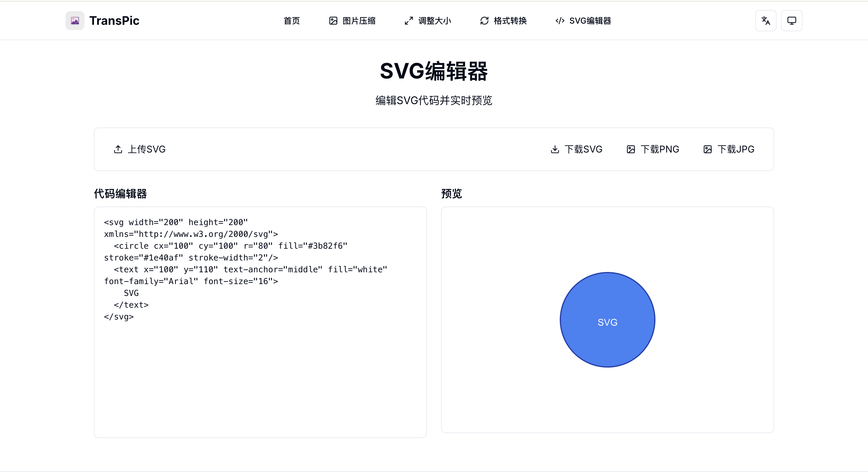
Task: Click the white SVG text in preview
Action: point(607,322)
